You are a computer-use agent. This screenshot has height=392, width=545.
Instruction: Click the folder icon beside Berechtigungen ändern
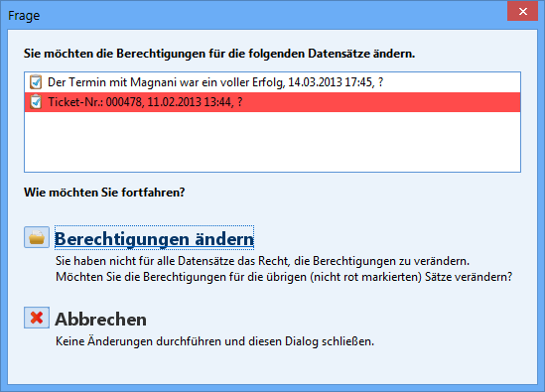(x=37, y=237)
